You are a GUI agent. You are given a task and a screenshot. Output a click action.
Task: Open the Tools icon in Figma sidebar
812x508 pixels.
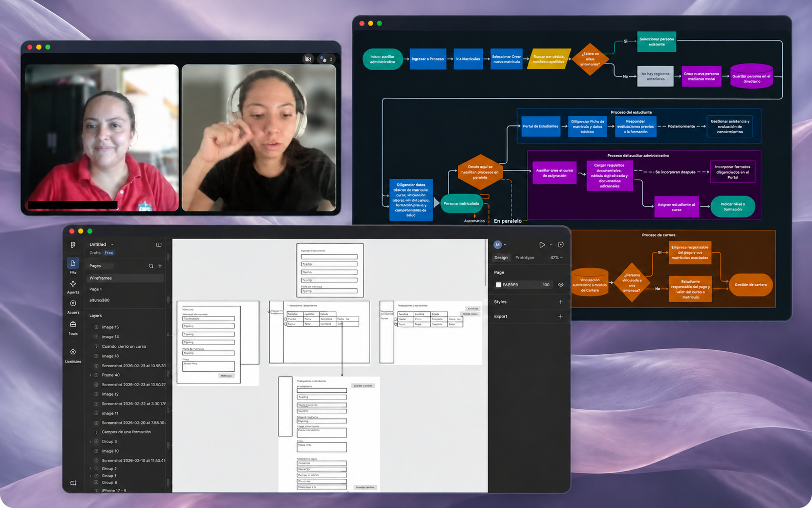73,324
